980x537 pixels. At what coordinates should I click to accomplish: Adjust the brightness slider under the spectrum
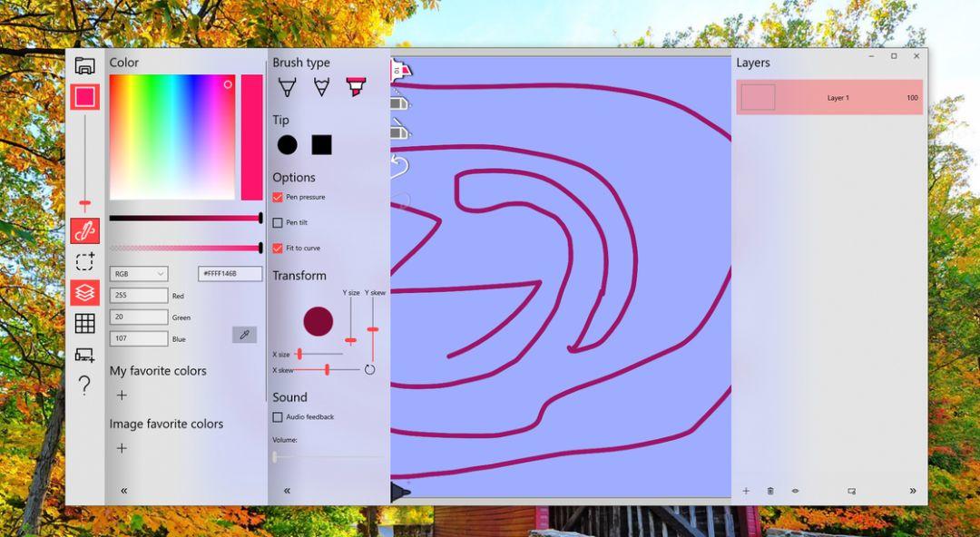(186, 219)
